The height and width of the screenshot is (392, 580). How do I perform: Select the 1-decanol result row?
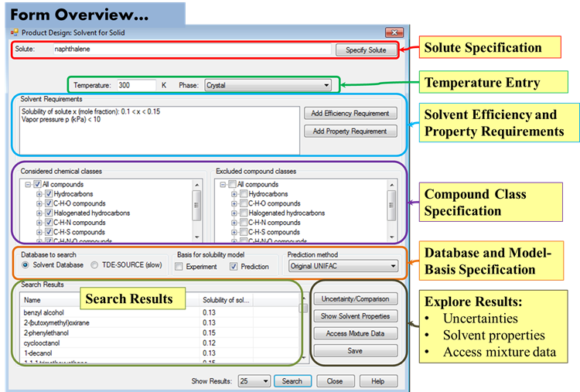point(160,353)
